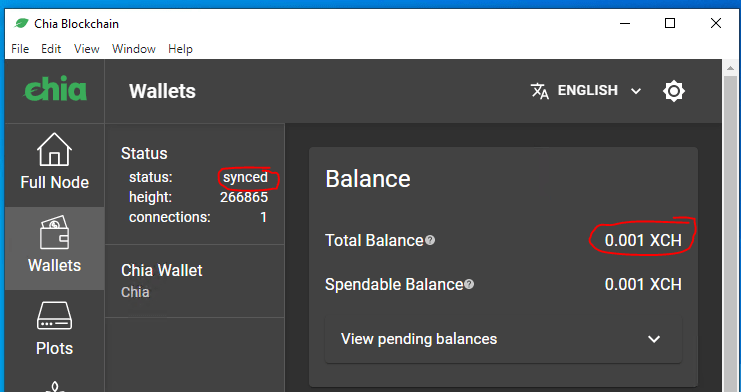Toggle dark mode sun icon
This screenshot has height=392, width=741.
coord(673,91)
